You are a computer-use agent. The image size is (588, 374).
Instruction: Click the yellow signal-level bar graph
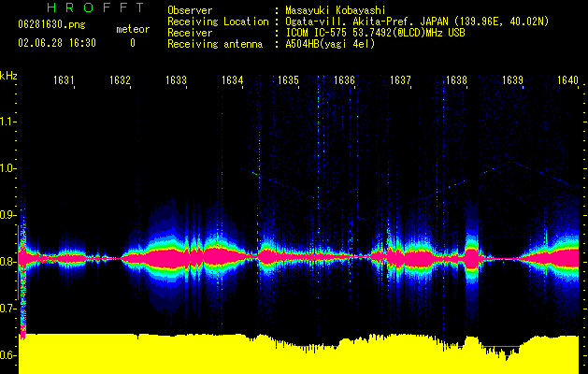(298, 353)
